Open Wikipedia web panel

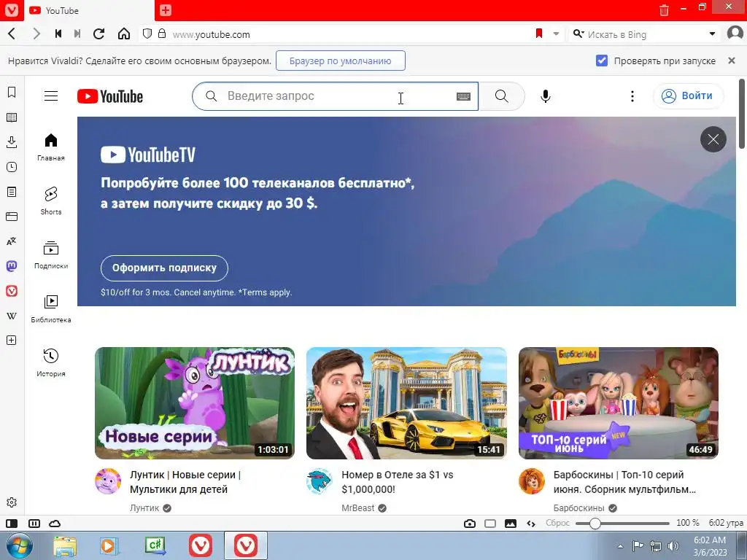coord(12,316)
